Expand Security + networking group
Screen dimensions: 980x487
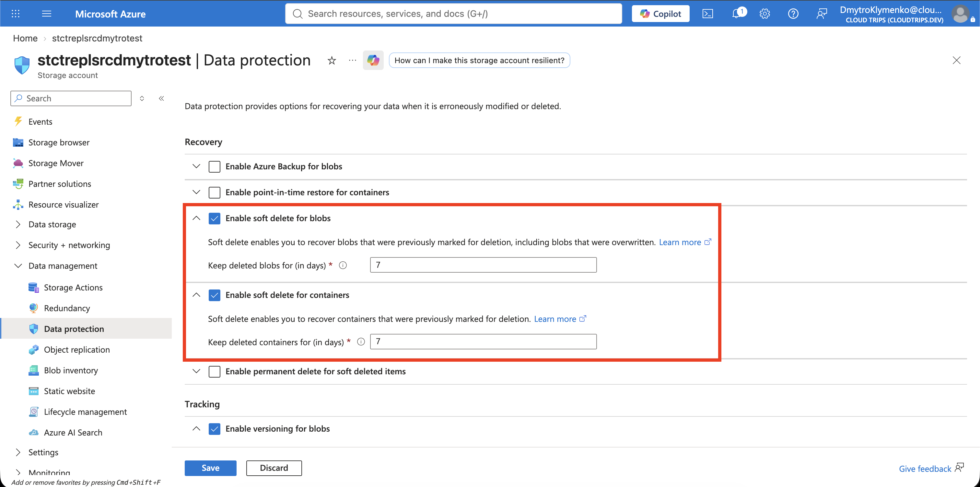[18, 245]
